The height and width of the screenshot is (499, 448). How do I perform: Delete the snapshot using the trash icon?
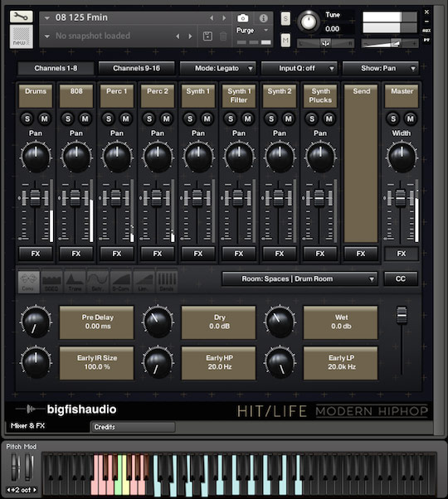click(223, 36)
